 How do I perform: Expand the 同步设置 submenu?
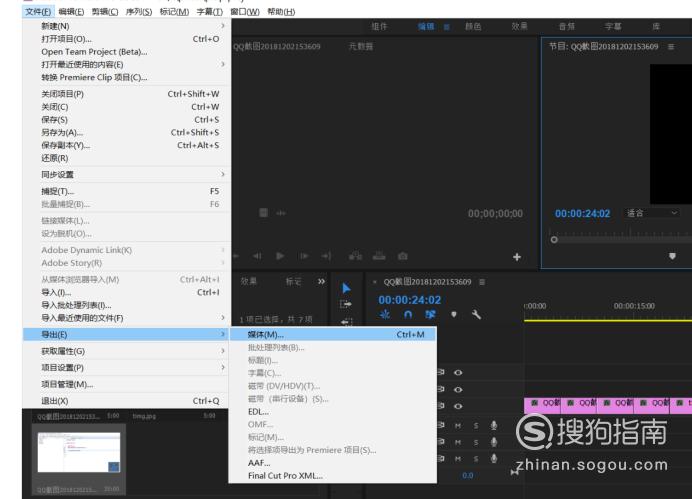tap(126, 175)
